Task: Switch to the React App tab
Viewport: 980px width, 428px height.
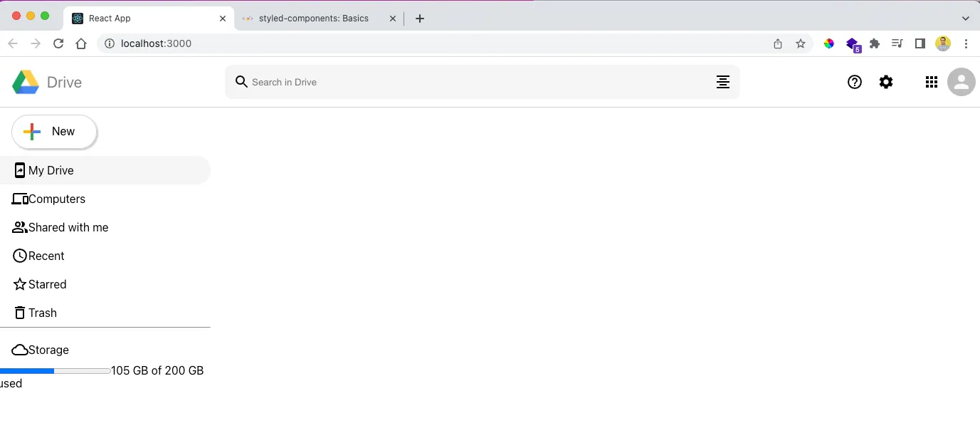Action: 148,19
